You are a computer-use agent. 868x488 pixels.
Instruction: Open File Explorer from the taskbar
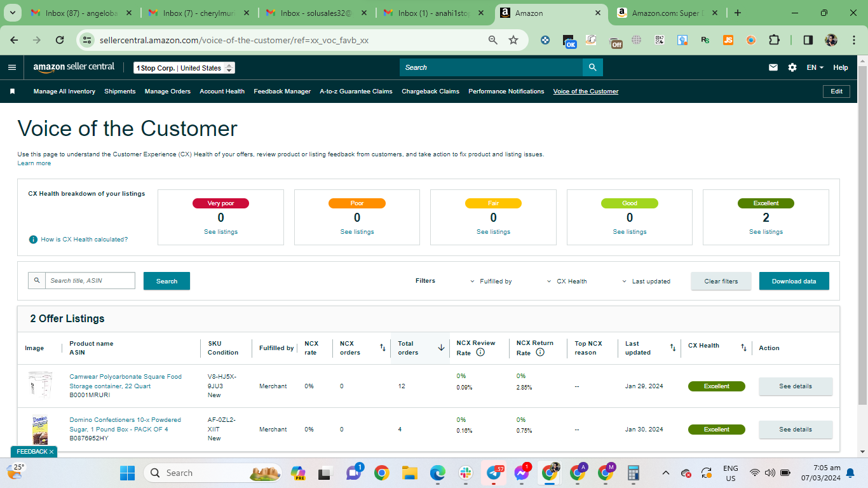click(x=409, y=473)
